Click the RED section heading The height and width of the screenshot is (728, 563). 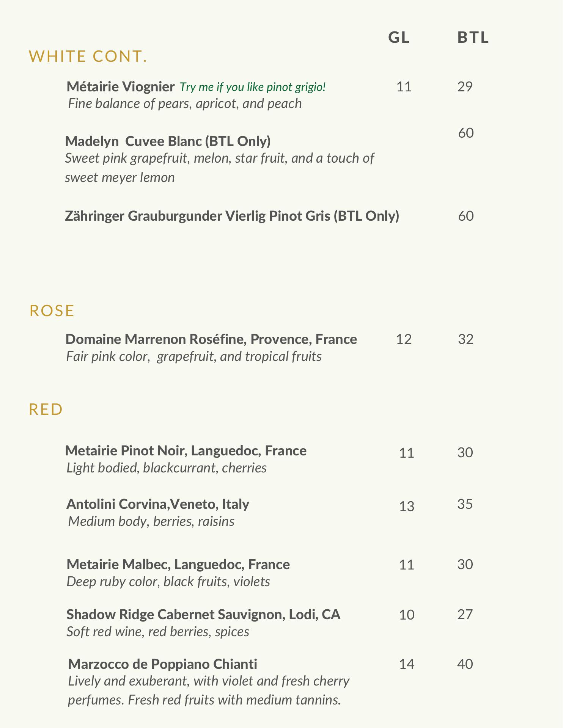[x=46, y=409]
